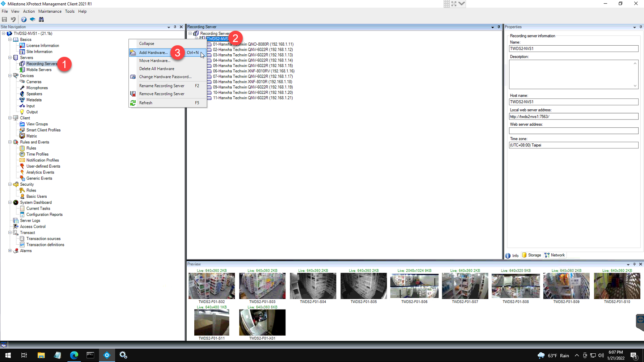Screen dimensions: 644x362
Task: Toggle the Preview panel pin
Action: click(634, 264)
